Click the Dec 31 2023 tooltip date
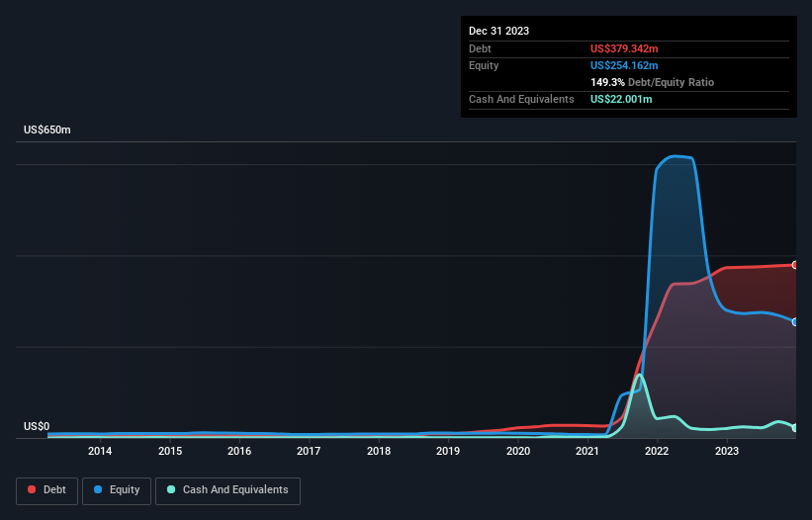The height and width of the screenshot is (520, 812). [x=498, y=31]
